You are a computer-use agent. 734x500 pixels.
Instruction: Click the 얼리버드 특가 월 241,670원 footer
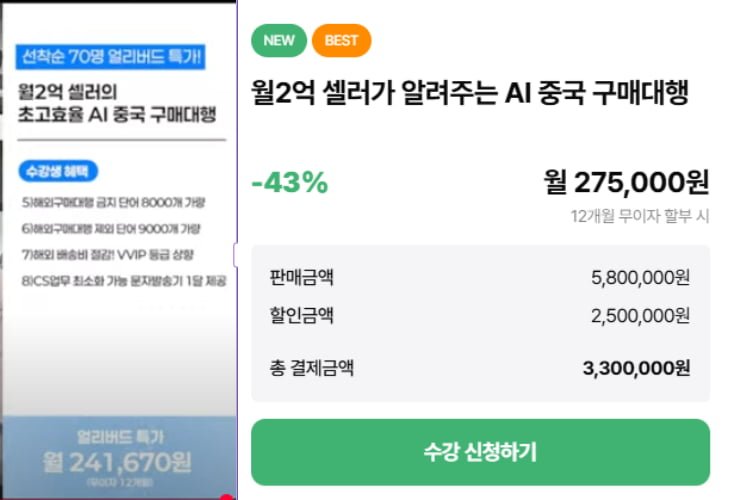[x=119, y=457]
